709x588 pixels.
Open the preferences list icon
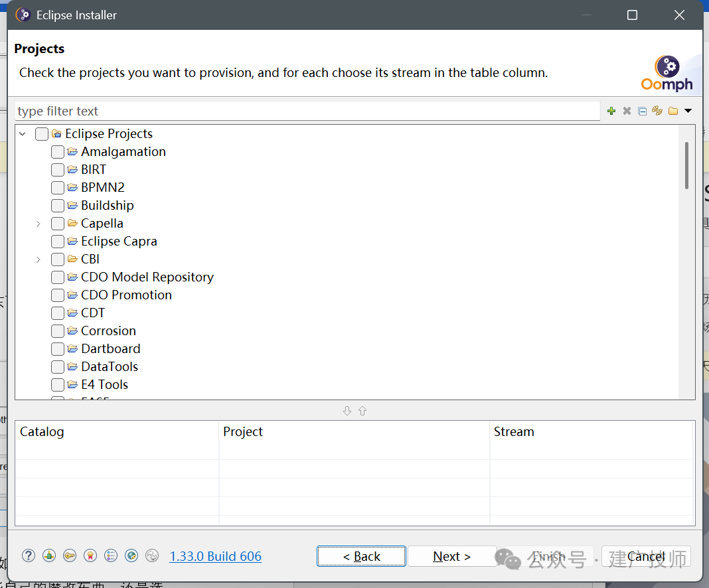tap(111, 555)
